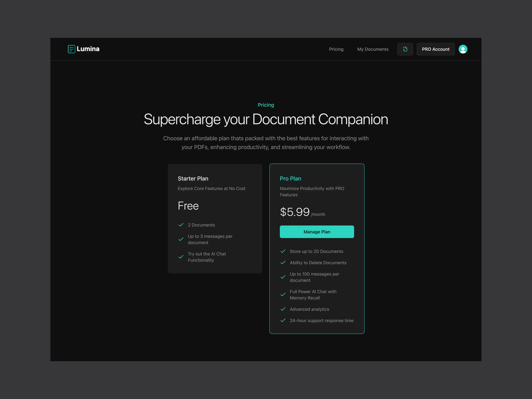The width and height of the screenshot is (532, 399).
Task: Click the Lumina brand name text
Action: [88, 49]
